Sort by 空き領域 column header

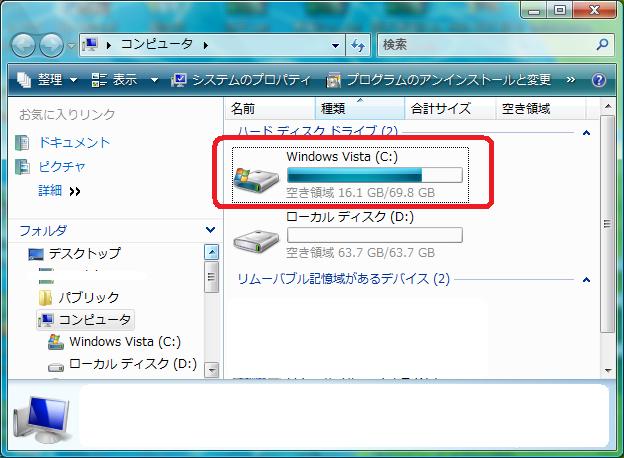pos(541,109)
